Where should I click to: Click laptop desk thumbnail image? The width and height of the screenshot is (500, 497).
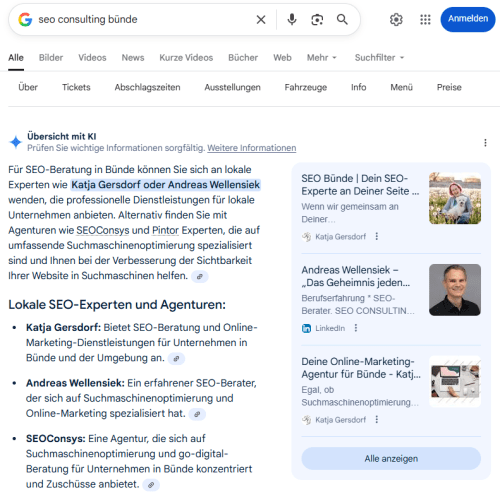pyautogui.click(x=455, y=381)
